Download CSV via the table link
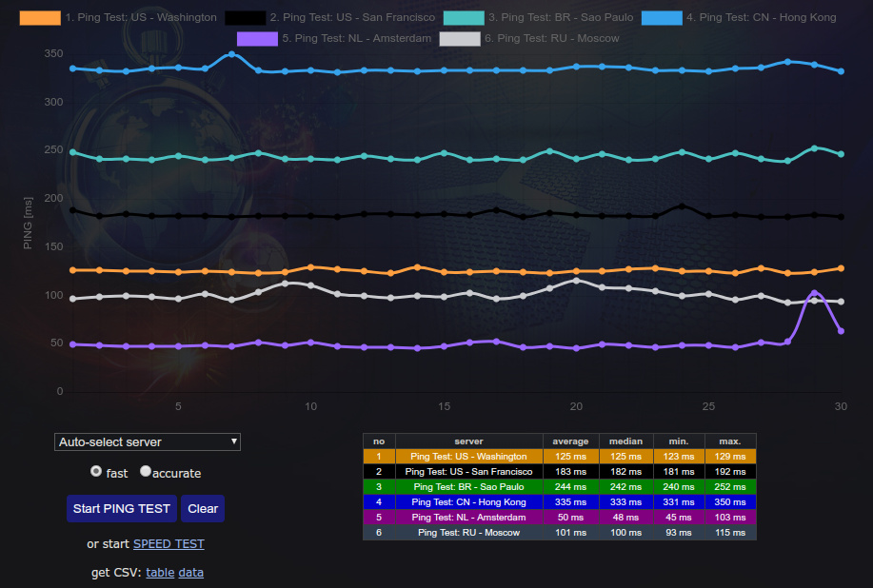This screenshot has width=873, height=588. pos(160,572)
